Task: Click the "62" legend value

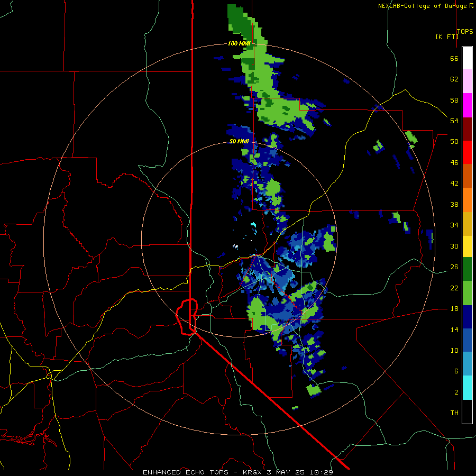Action: pyautogui.click(x=454, y=79)
